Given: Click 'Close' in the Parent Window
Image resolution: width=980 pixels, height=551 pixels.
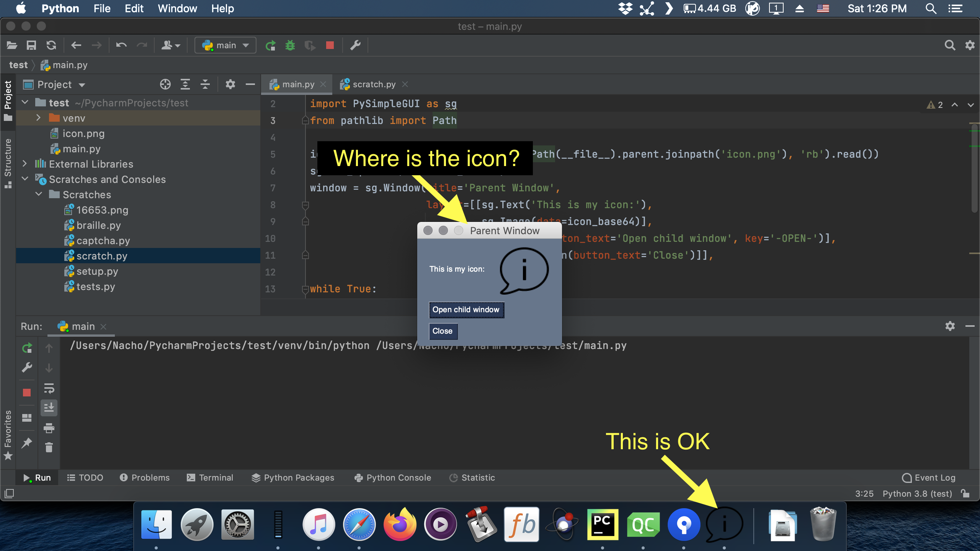Looking at the screenshot, I should [443, 331].
